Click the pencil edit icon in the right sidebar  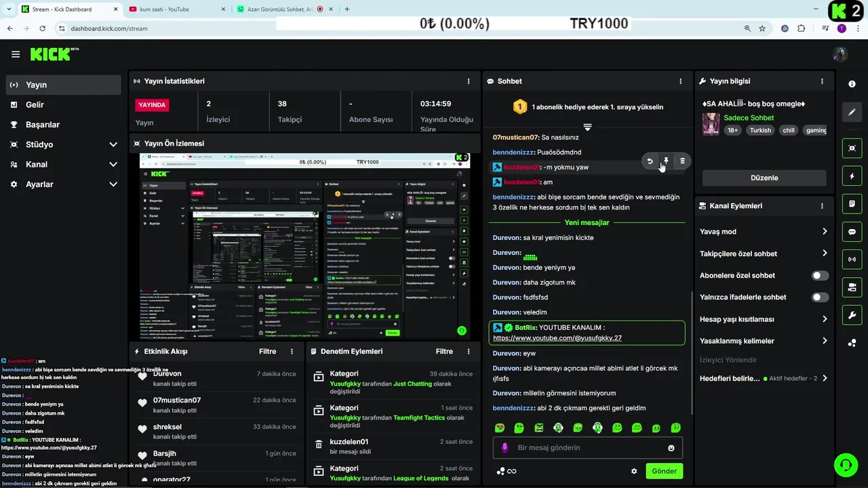(852, 113)
